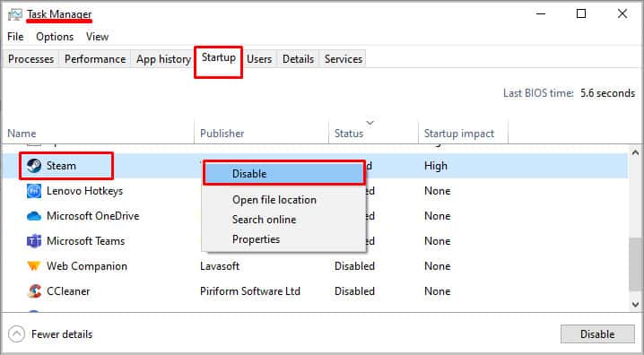Select the Startup tab
The height and width of the screenshot is (355, 644).
[x=219, y=57]
